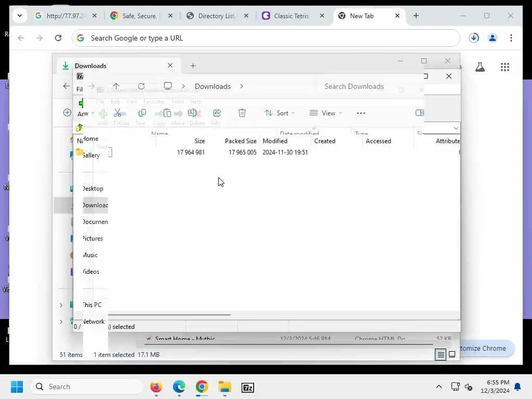Open the View dropdown in Explorer
Image resolution: width=532 pixels, height=399 pixels.
click(326, 113)
